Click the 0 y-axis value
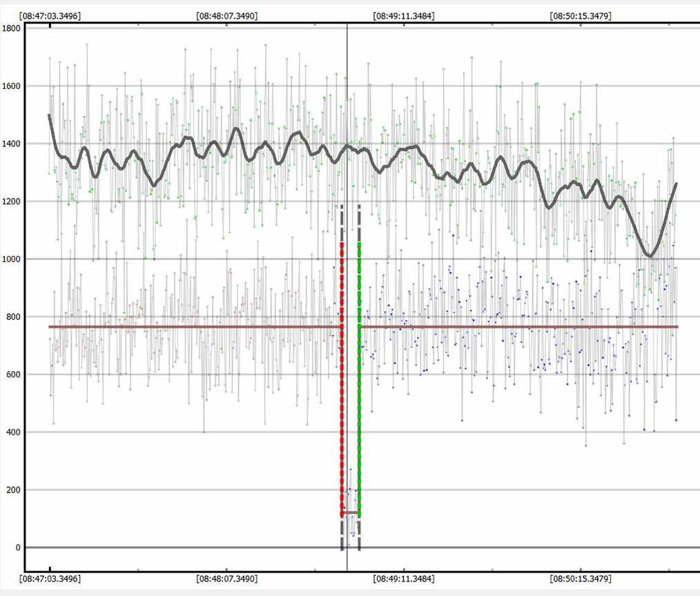The height and width of the screenshot is (596, 700). 18,548
